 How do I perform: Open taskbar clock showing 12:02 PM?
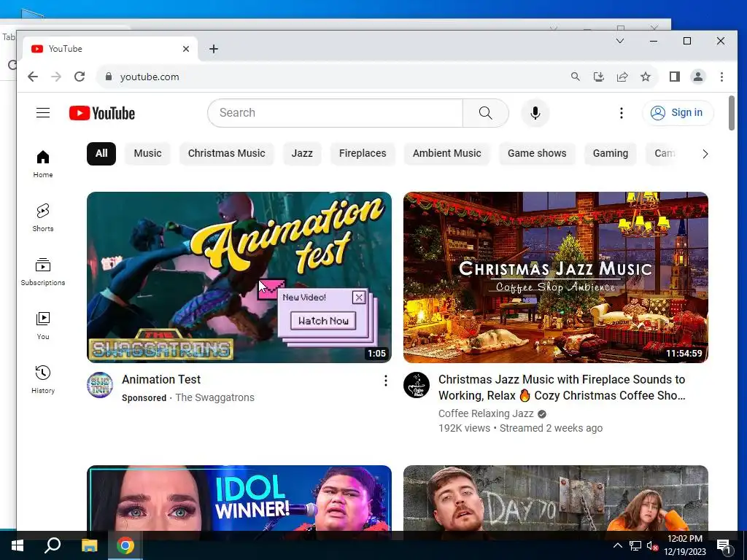685,545
